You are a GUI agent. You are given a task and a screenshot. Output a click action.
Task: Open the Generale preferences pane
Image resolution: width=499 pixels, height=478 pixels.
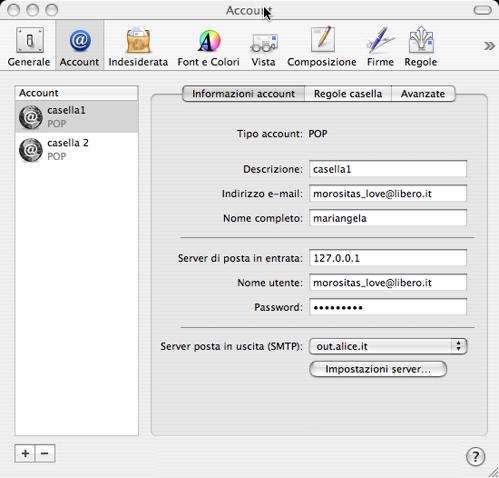(x=29, y=47)
